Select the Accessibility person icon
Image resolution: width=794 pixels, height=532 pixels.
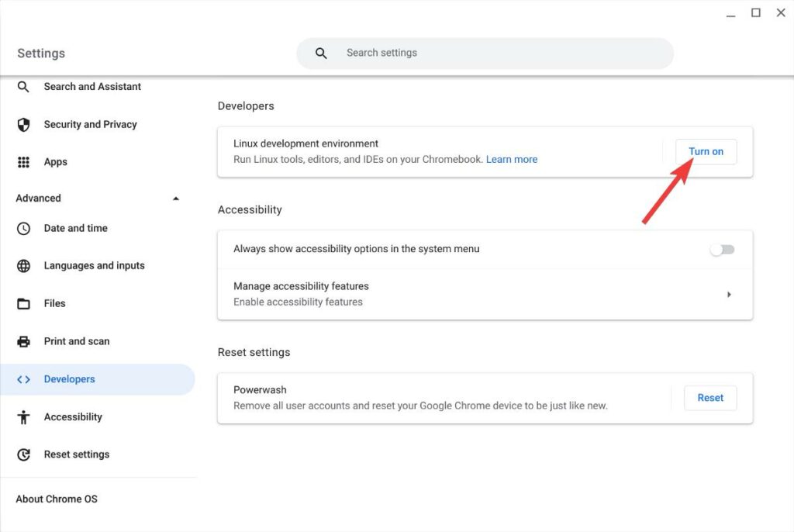click(x=23, y=416)
